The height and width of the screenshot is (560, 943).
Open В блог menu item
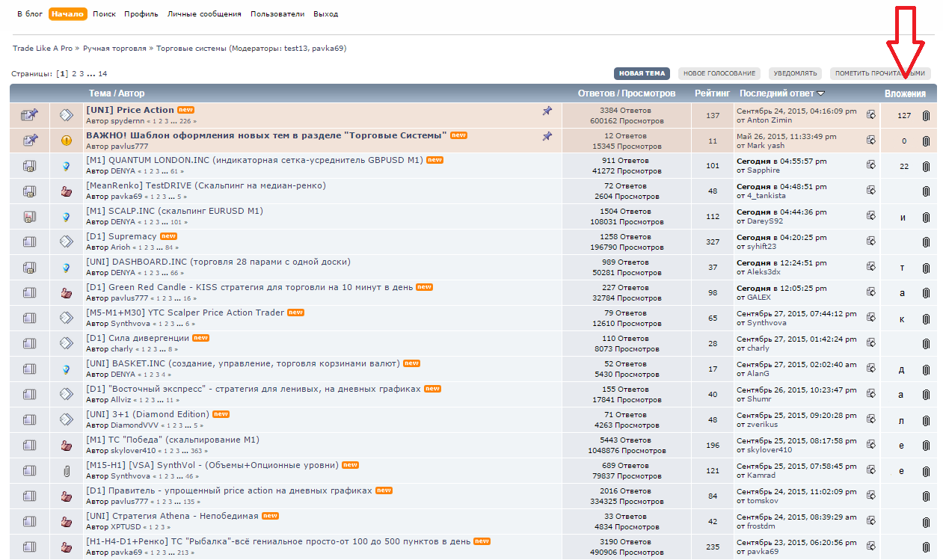pos(30,14)
